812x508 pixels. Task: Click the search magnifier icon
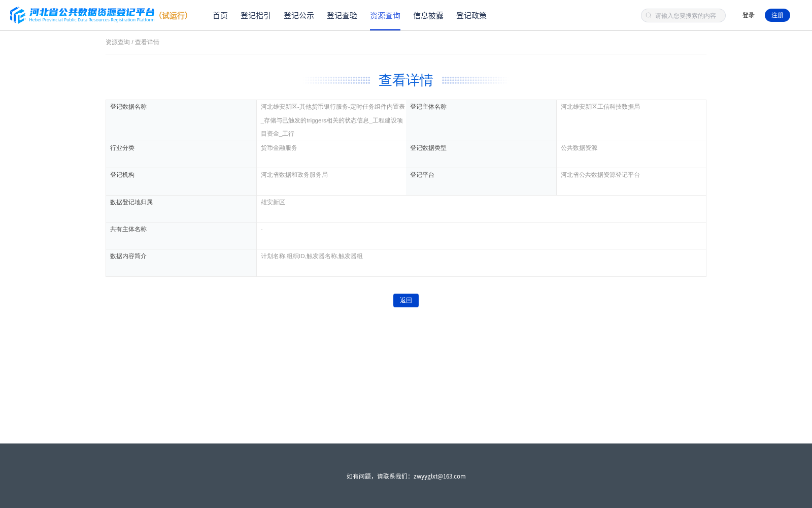click(649, 15)
